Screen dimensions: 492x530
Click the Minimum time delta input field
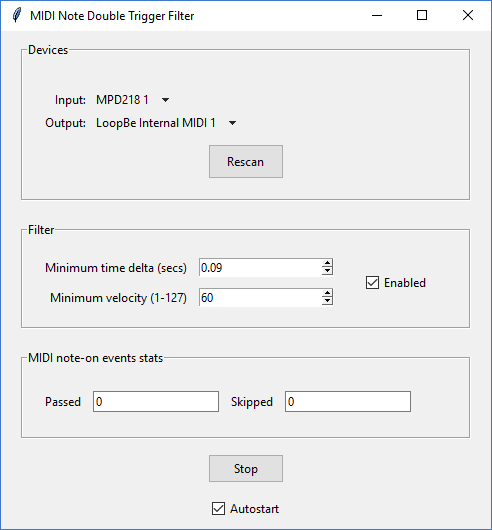click(260, 267)
